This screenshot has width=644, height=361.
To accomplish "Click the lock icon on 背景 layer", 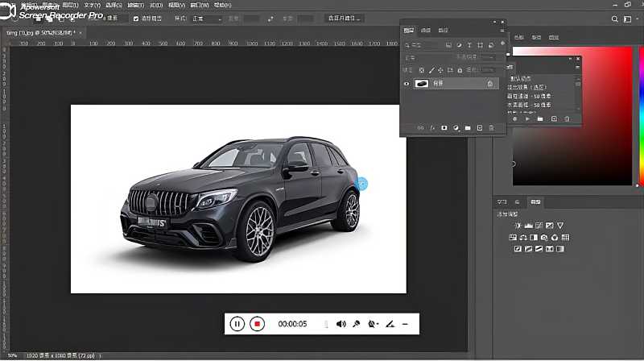I will pyautogui.click(x=490, y=84).
